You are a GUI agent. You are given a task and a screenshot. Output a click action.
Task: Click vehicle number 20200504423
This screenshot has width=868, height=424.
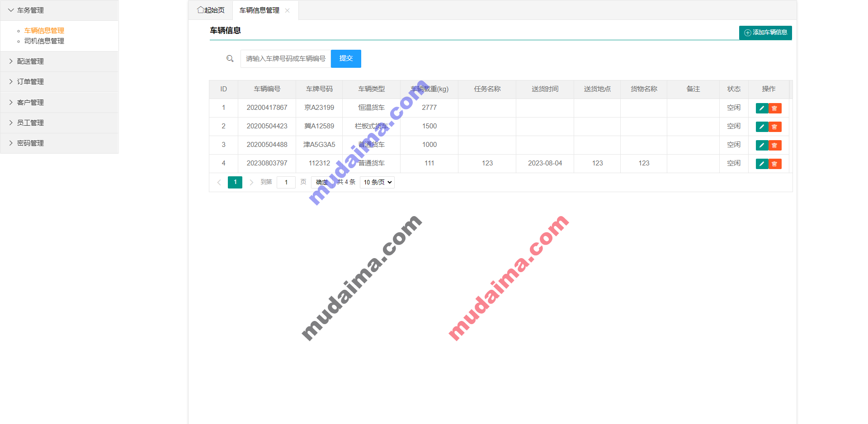[267, 126]
